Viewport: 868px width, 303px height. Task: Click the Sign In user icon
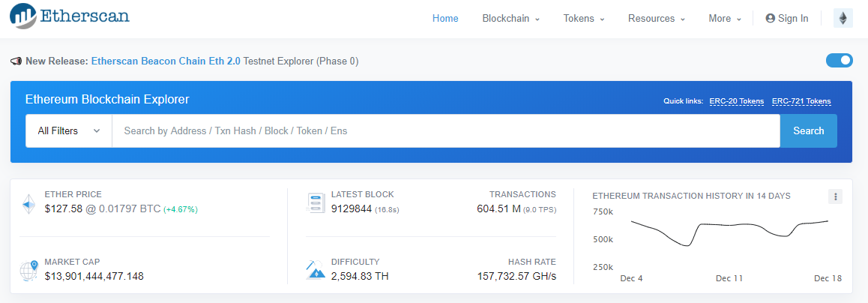[x=770, y=18]
